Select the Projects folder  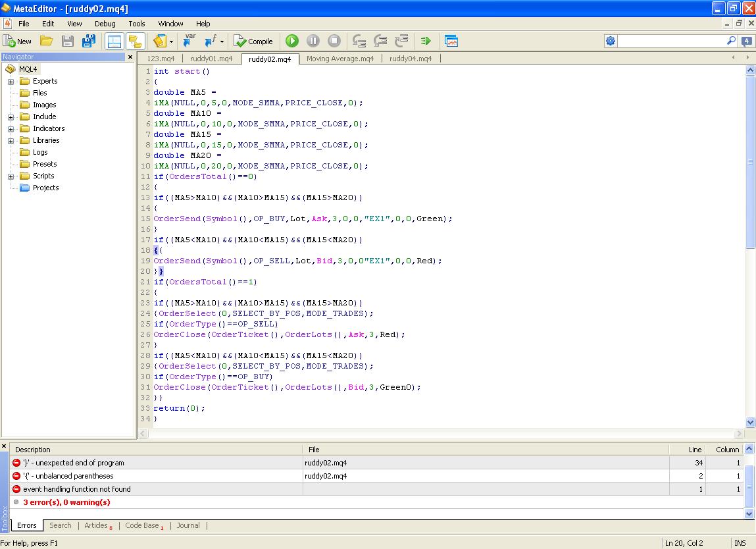(x=46, y=188)
